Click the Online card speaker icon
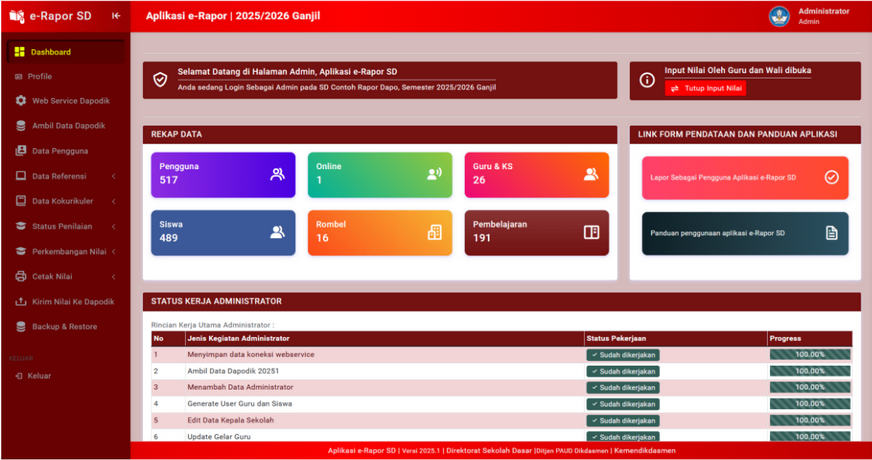Viewport: 872px width, 460px height. (x=434, y=174)
